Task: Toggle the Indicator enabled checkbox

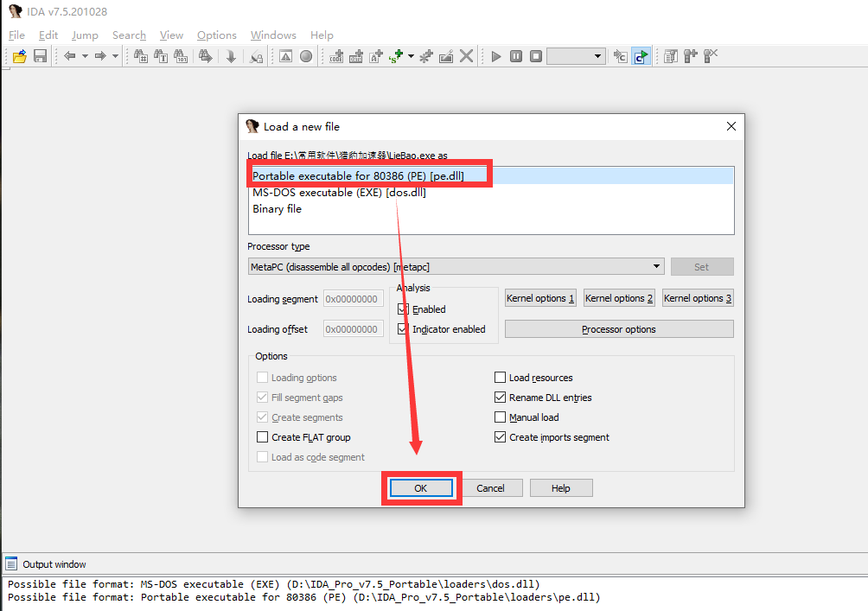Action: pyautogui.click(x=403, y=329)
